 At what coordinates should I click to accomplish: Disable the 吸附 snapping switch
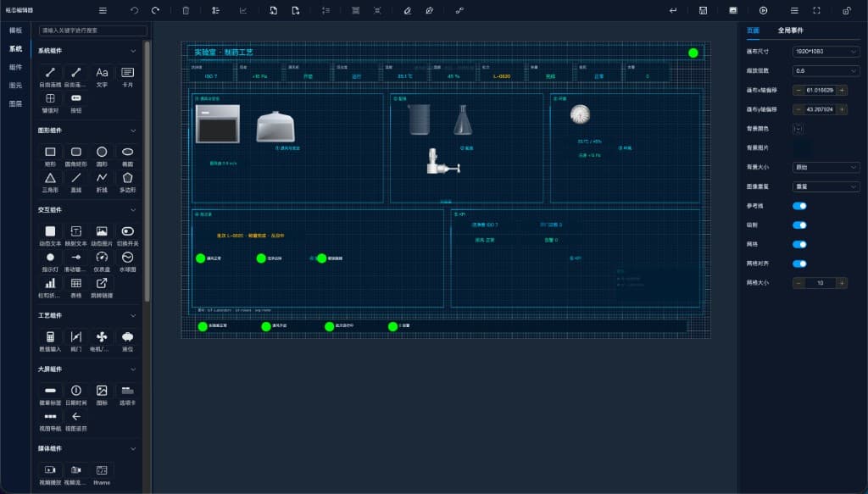pyautogui.click(x=799, y=225)
